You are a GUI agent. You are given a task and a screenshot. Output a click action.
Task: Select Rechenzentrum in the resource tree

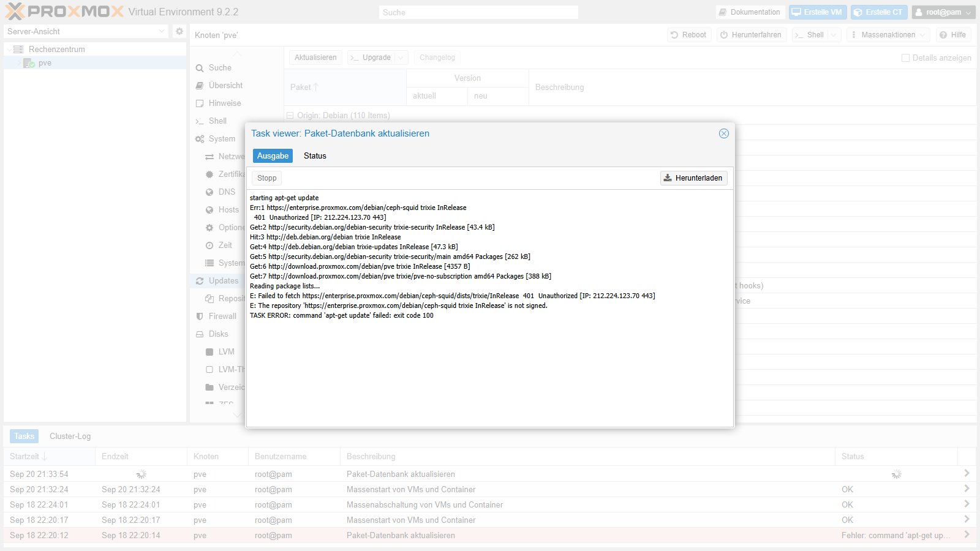56,49
